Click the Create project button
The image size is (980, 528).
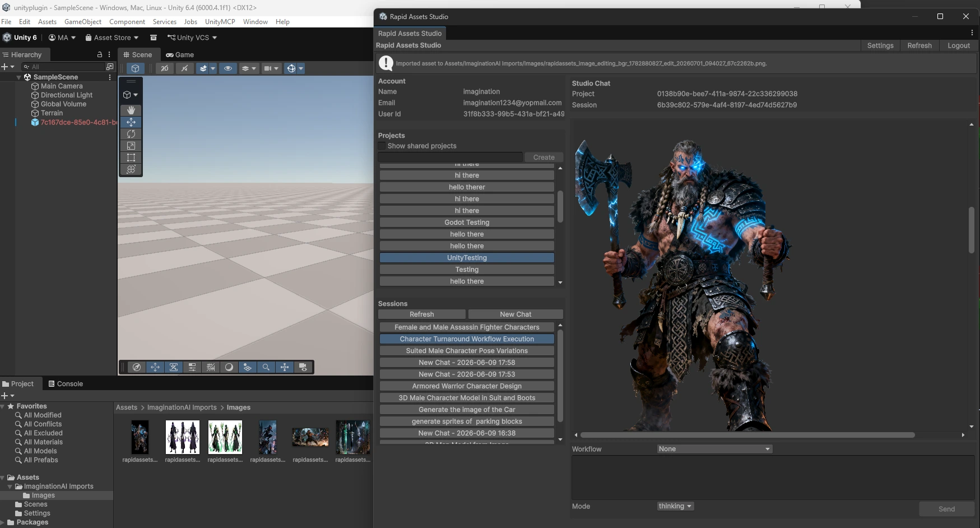coord(544,158)
